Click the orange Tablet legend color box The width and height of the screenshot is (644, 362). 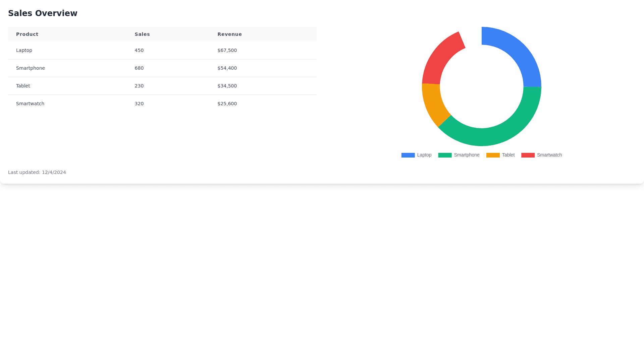pos(493,155)
